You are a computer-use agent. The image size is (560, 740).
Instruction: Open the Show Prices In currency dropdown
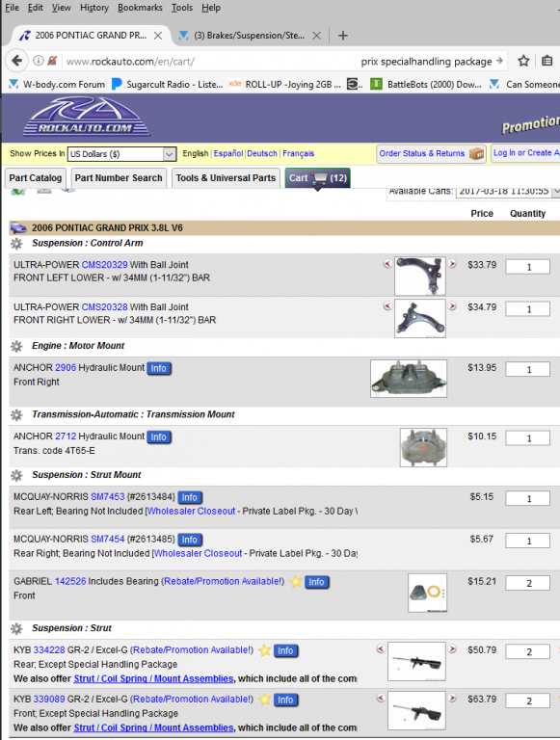[121, 154]
